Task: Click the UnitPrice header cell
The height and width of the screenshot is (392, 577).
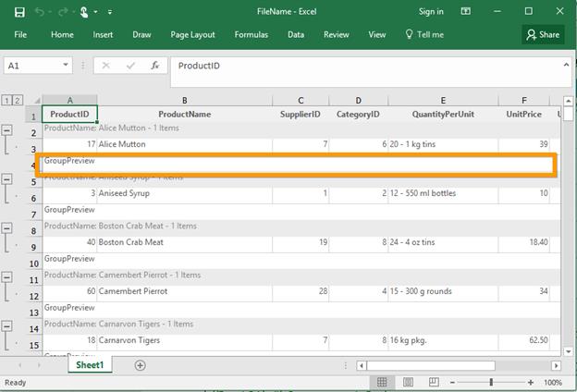Action: pos(523,114)
